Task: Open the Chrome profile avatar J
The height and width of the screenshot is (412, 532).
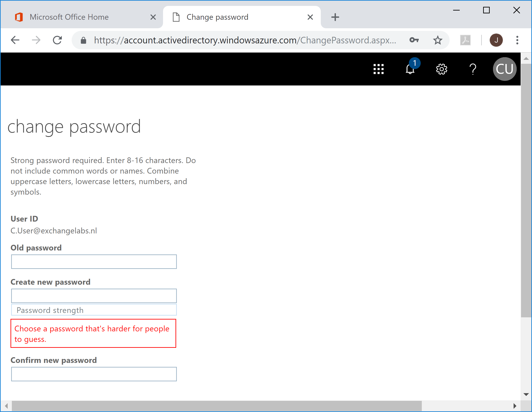Action: 496,40
